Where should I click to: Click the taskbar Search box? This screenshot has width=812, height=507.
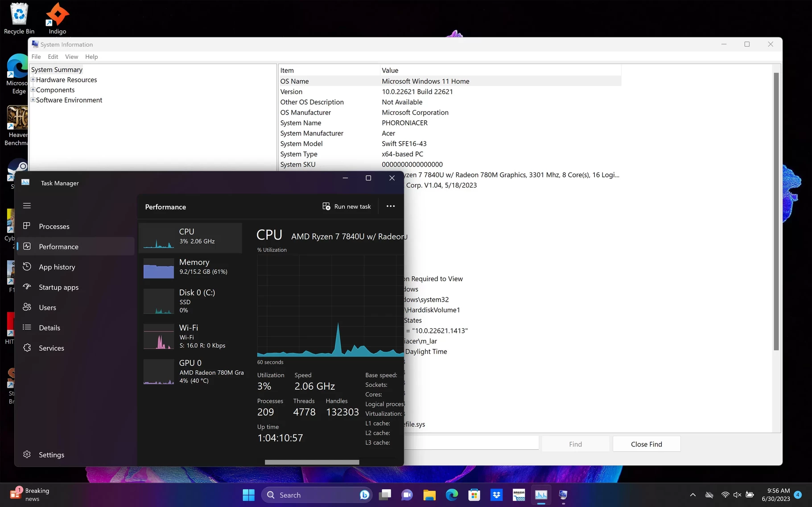point(317,495)
